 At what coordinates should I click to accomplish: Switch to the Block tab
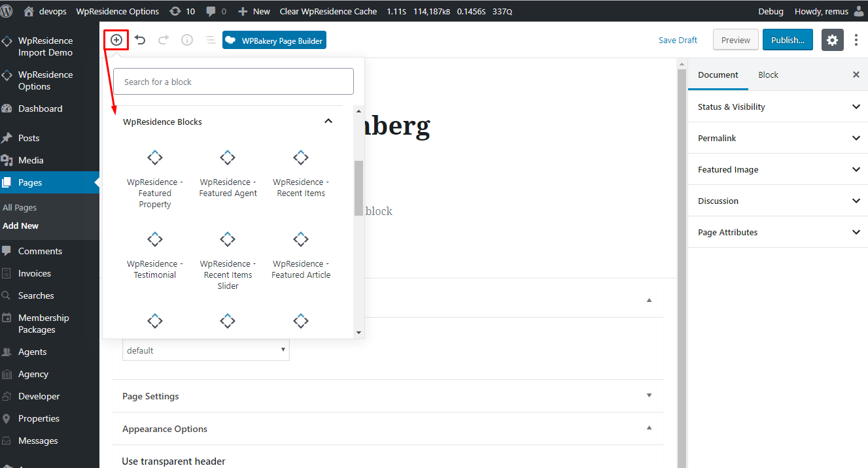[768, 75]
